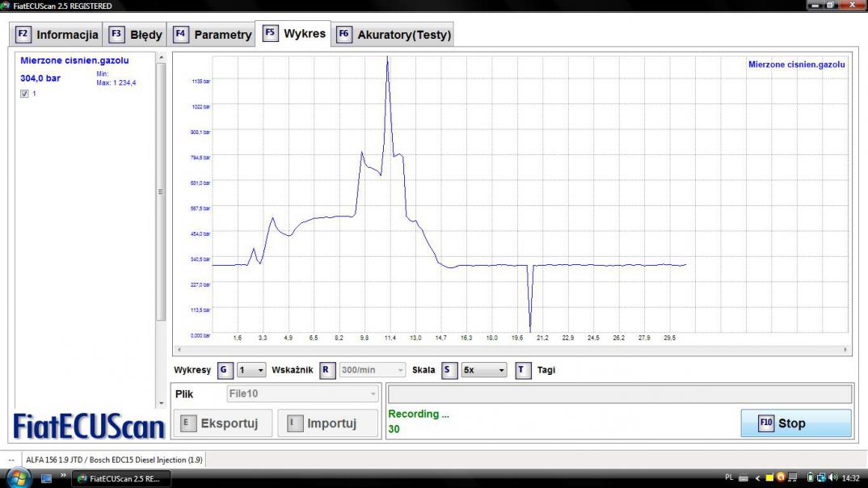Click the F4 key icon beside Parametry
The image size is (868, 488).
click(x=180, y=34)
